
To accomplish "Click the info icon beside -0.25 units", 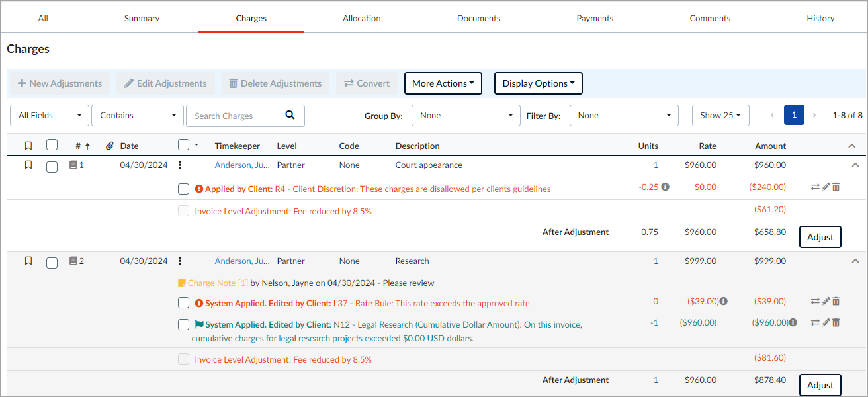I will click(x=666, y=187).
